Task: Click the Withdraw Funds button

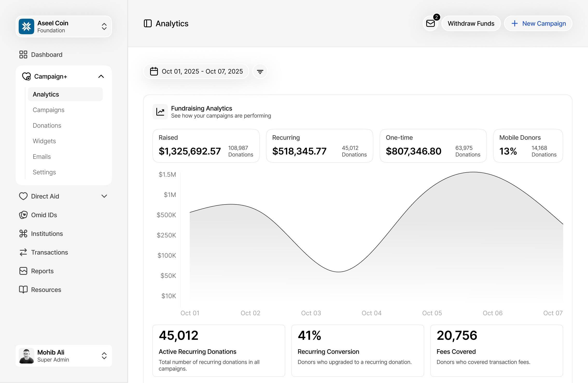Action: click(x=471, y=23)
